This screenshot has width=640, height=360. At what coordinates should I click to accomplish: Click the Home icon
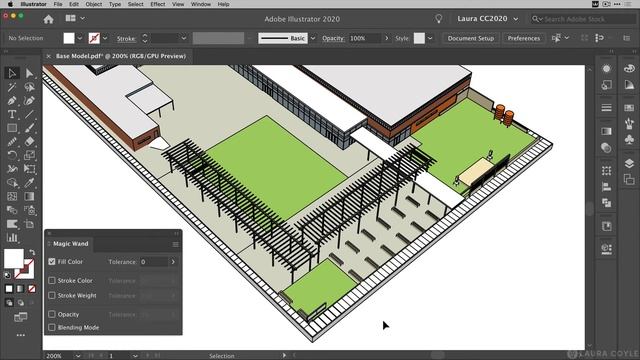click(x=49, y=19)
